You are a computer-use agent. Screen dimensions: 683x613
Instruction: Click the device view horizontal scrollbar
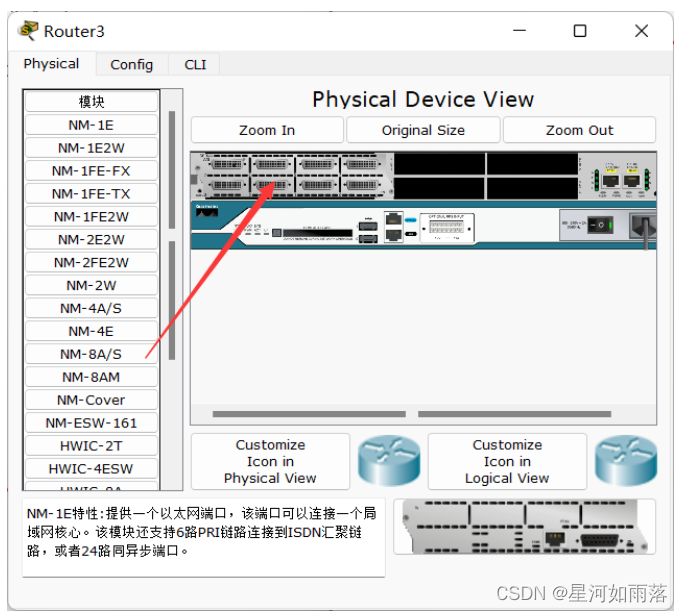coord(310,413)
